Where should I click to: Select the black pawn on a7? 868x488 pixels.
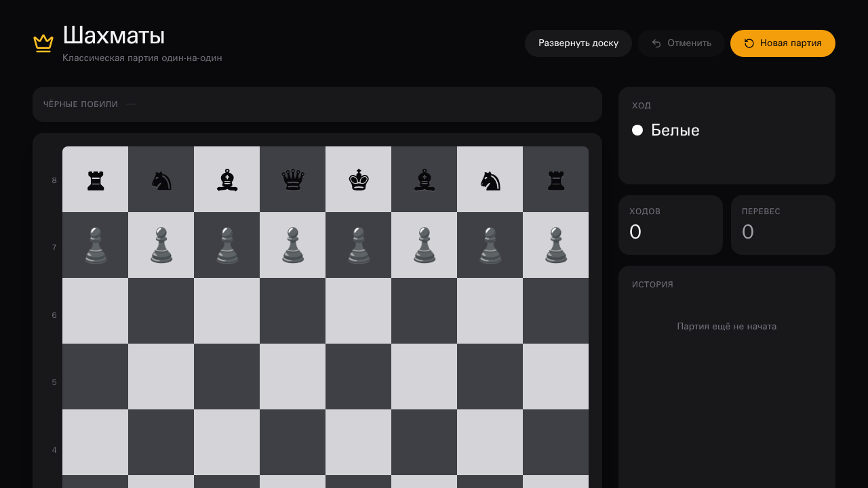pyautogui.click(x=96, y=245)
